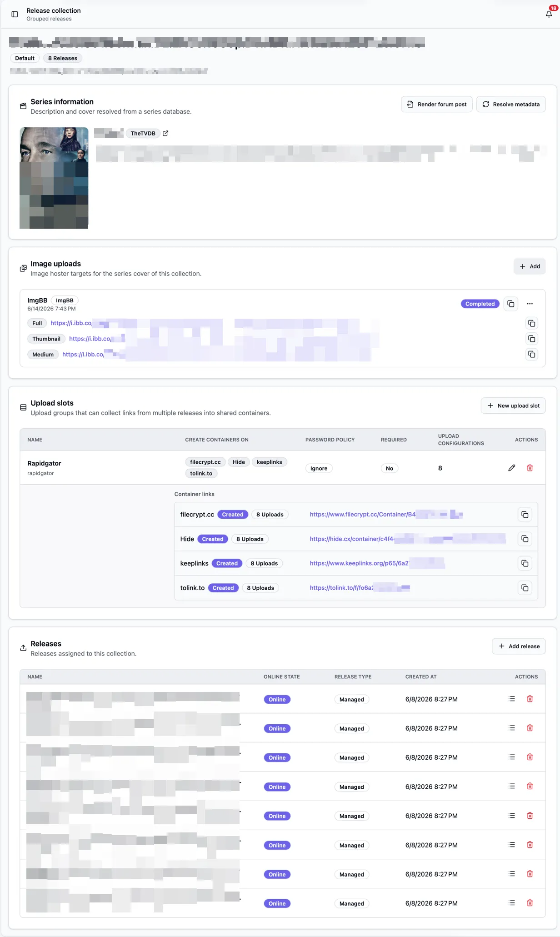Copy the Hide container link
The image size is (560, 937).
tap(525, 539)
